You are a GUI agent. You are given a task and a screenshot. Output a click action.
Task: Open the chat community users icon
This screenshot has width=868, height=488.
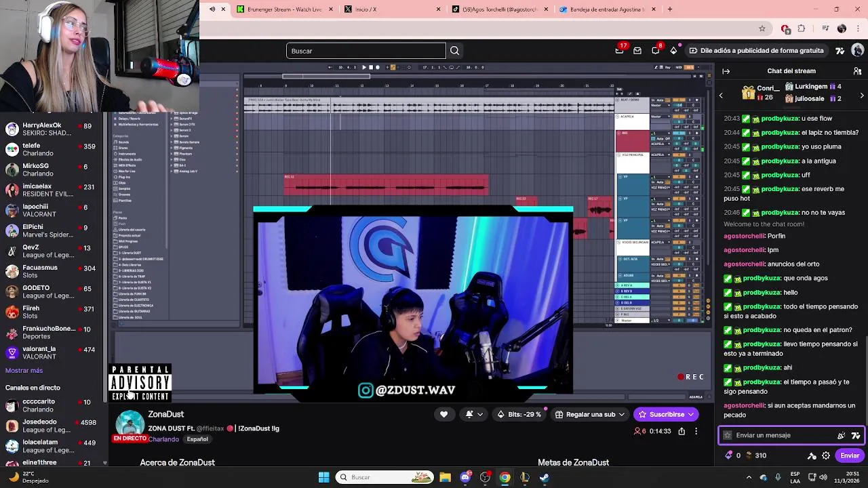pos(857,71)
